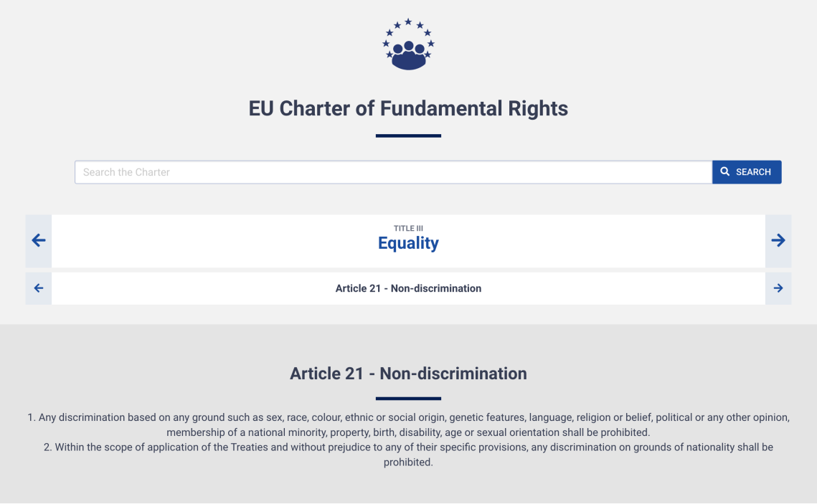Open the "Equality" title link
The width and height of the screenshot is (817, 504).
pos(408,244)
